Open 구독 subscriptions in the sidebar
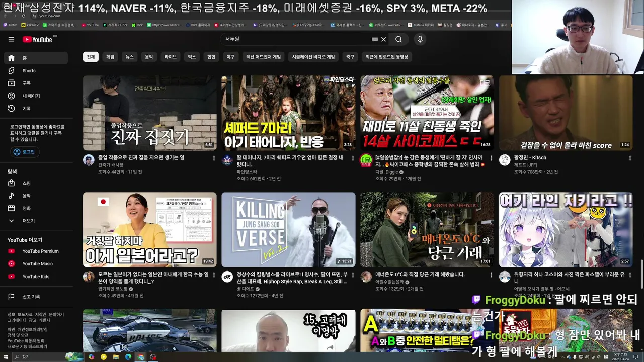Image resolution: width=644 pixels, height=362 pixels. [36, 83]
